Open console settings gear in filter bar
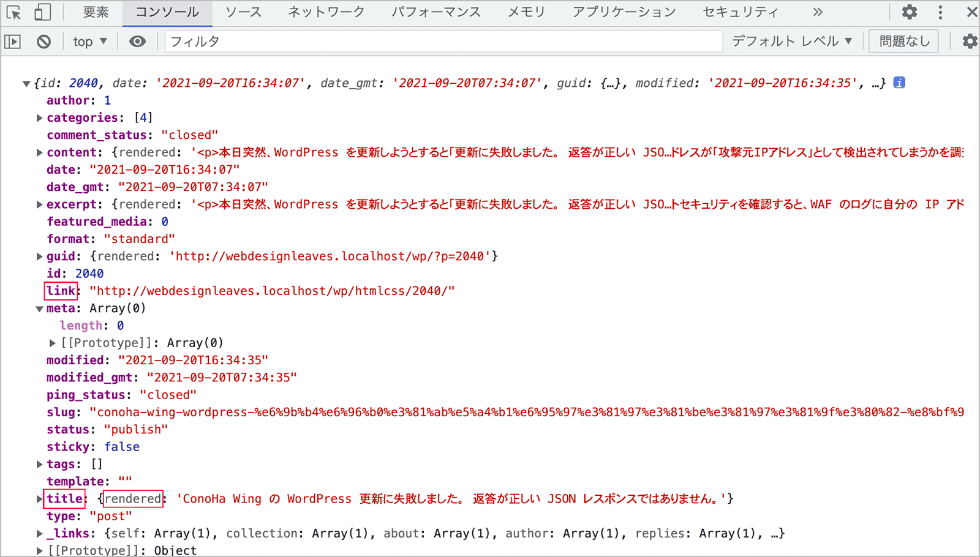This screenshot has height=557, width=980. pos(970,42)
